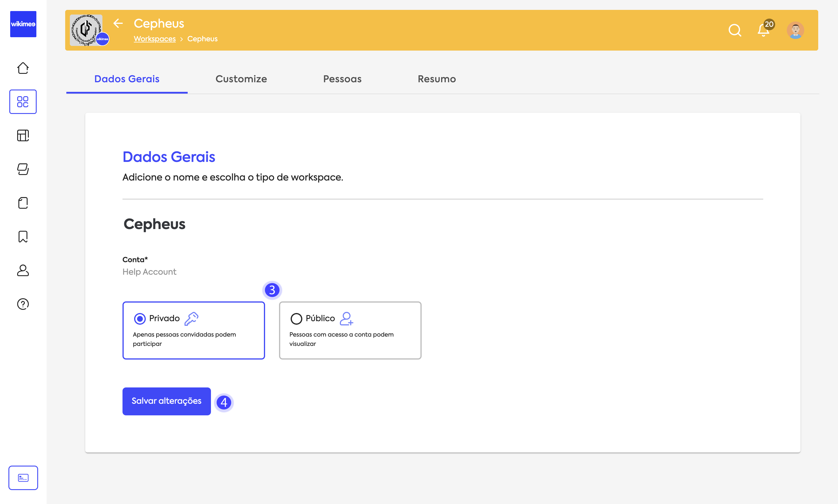Go to the Home sidebar icon
The width and height of the screenshot is (838, 504).
pyautogui.click(x=23, y=68)
